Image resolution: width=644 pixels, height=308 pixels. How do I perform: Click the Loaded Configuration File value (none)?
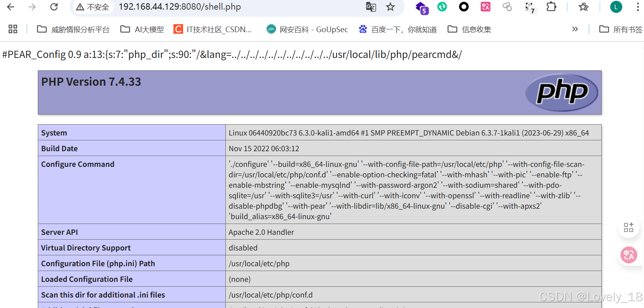239,279
